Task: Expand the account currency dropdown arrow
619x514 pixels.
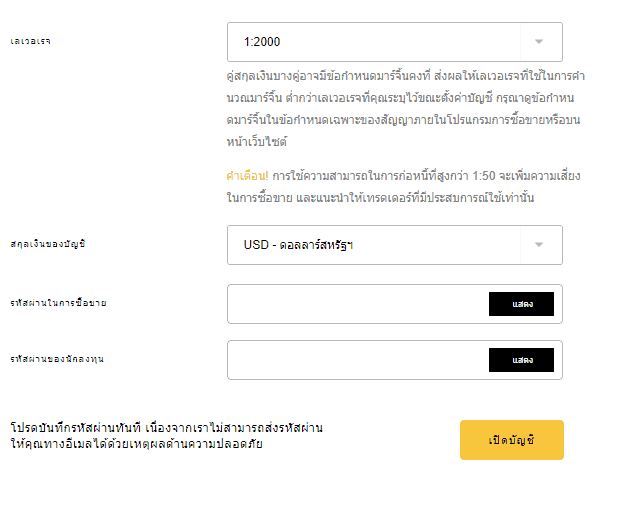Action: click(539, 244)
